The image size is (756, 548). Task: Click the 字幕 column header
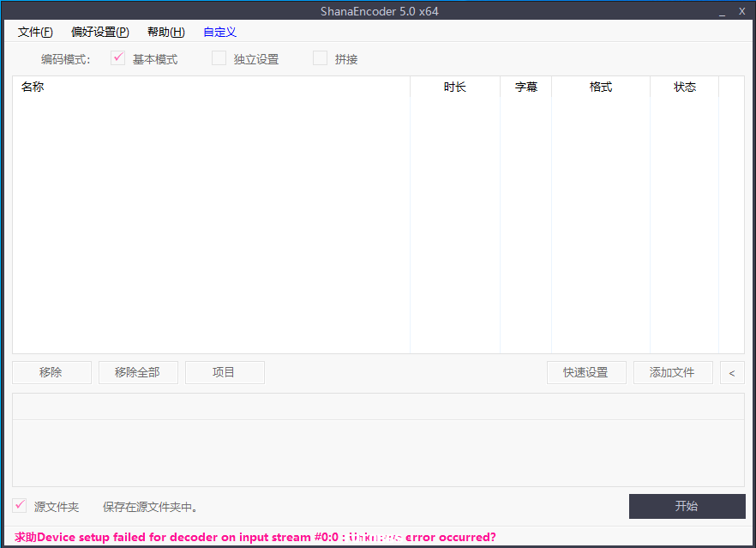[526, 87]
